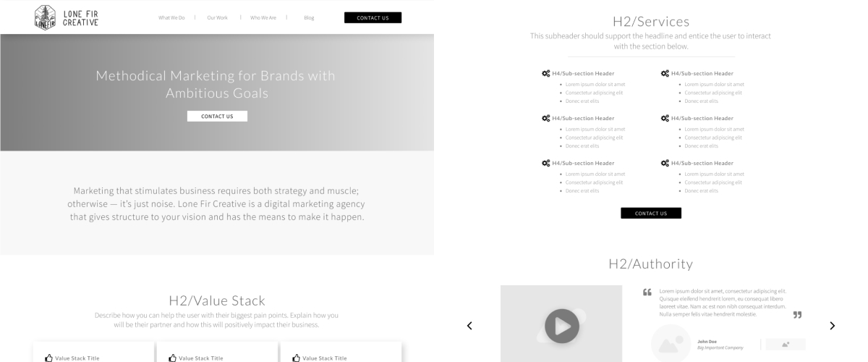
Task: Click the testimonial quote paragraph text
Action: click(x=723, y=303)
